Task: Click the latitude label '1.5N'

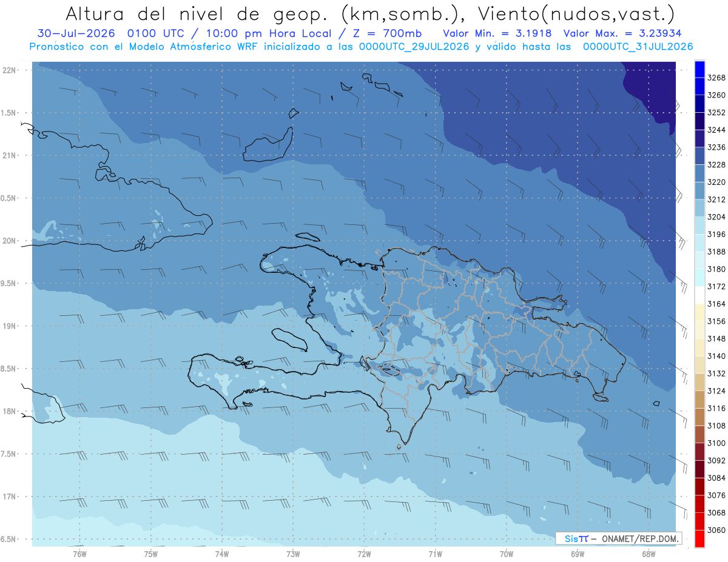Action: pyautogui.click(x=8, y=113)
